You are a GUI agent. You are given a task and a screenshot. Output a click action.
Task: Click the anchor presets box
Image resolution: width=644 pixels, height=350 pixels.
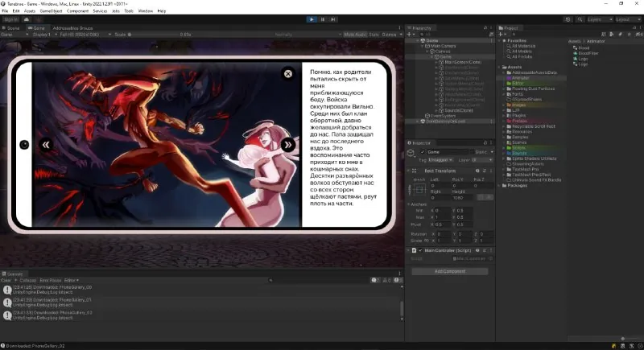tap(419, 190)
